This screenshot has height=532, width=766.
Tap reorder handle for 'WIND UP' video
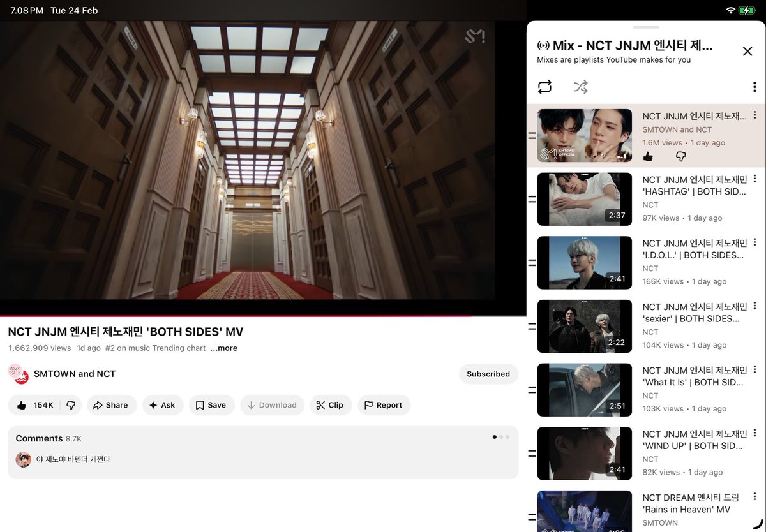pyautogui.click(x=532, y=454)
